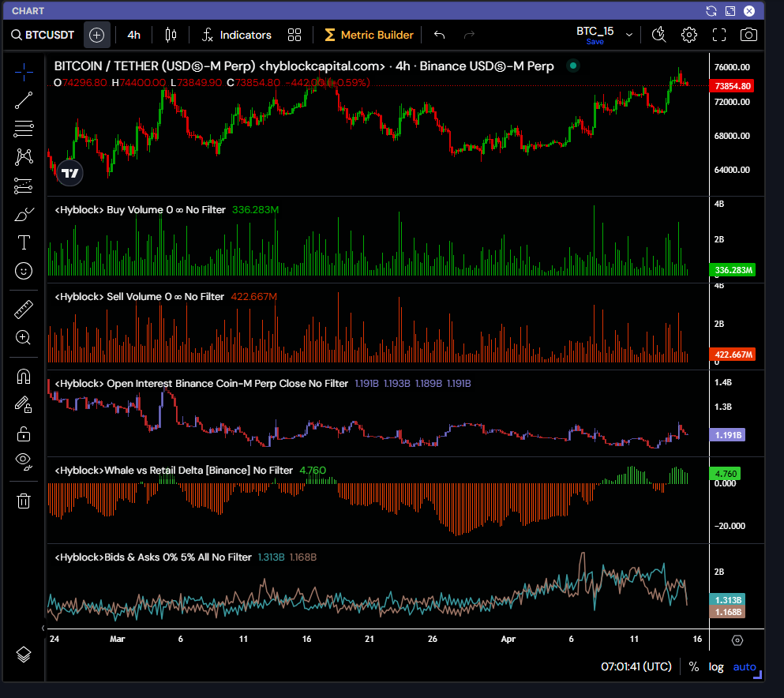
Task: Select the crosshair cursor tool
Action: click(24, 73)
